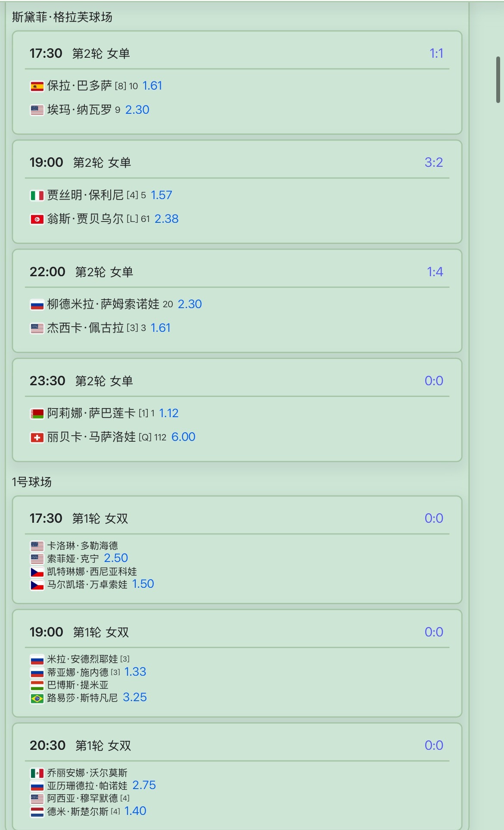Viewport: 504px width, 830px height.
Task: Click the vertical scrollbar thumb
Action: pyautogui.click(x=498, y=80)
